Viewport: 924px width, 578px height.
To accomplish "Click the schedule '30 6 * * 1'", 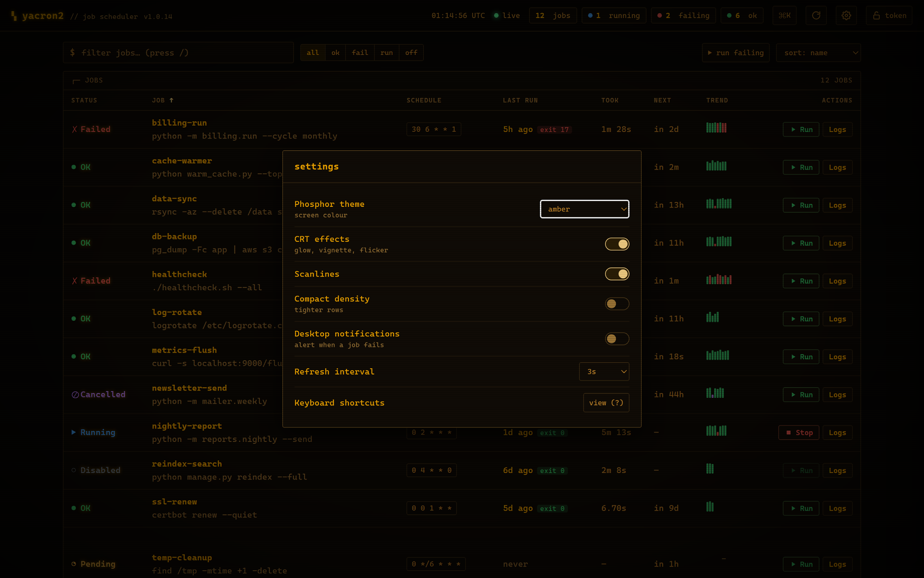I will coord(434,129).
